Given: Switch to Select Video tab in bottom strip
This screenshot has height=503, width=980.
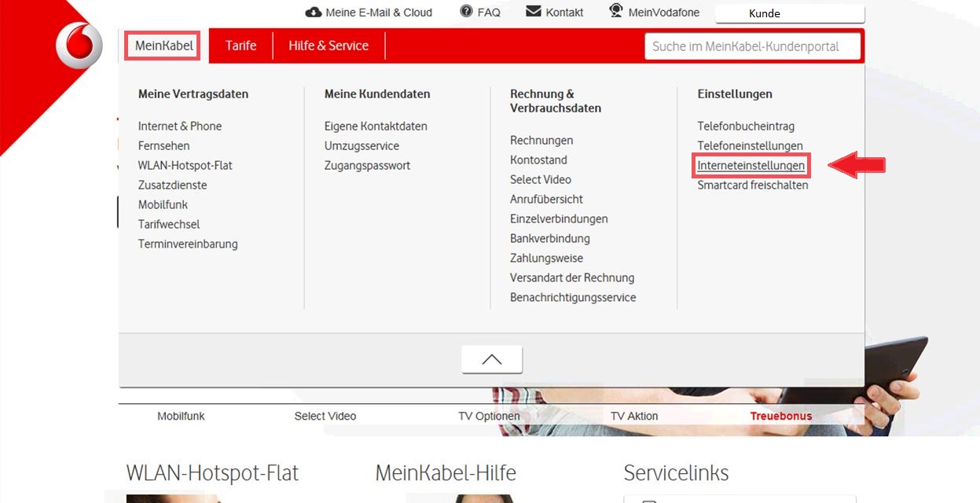Looking at the screenshot, I should click(325, 416).
